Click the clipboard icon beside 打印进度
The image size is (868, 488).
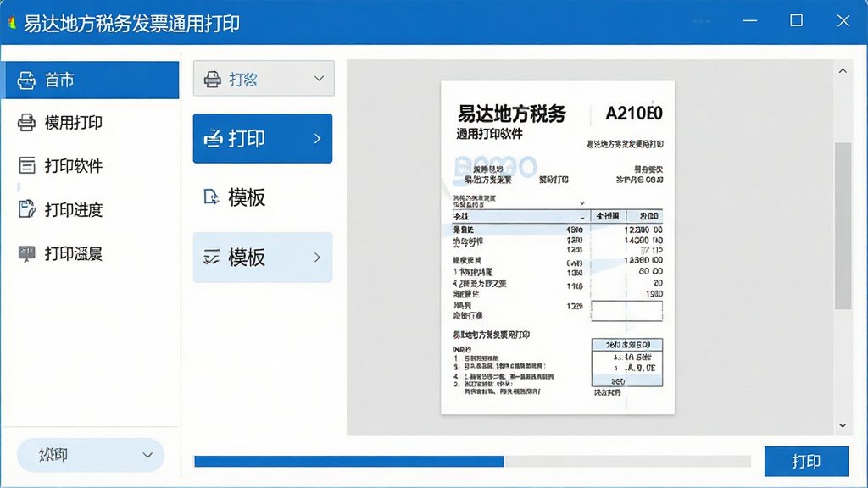coord(26,209)
